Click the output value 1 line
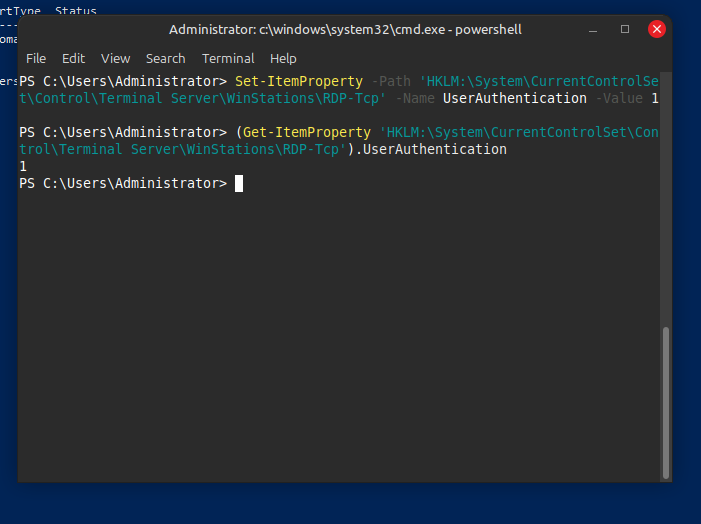This screenshot has height=524, width=701. coord(23,166)
